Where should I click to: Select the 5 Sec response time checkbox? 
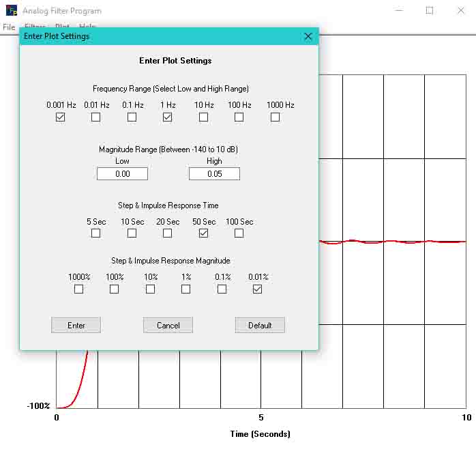(x=96, y=233)
